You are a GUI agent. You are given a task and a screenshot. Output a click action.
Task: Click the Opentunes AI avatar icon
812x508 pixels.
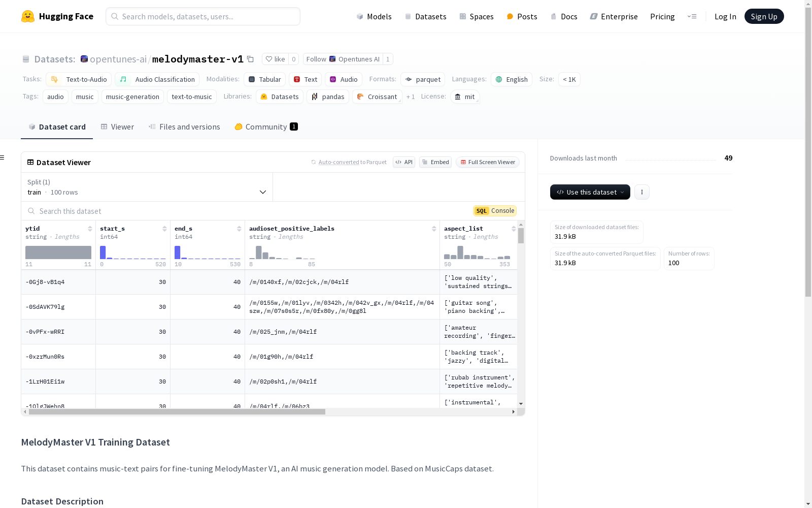pos(332,59)
